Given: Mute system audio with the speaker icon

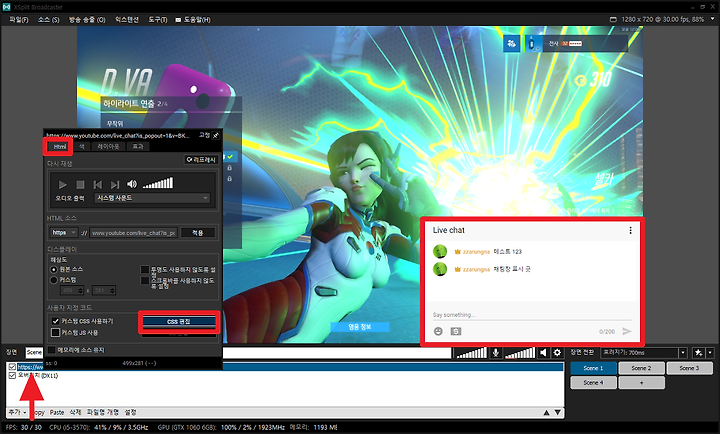Looking at the screenshot, I should pos(544,353).
